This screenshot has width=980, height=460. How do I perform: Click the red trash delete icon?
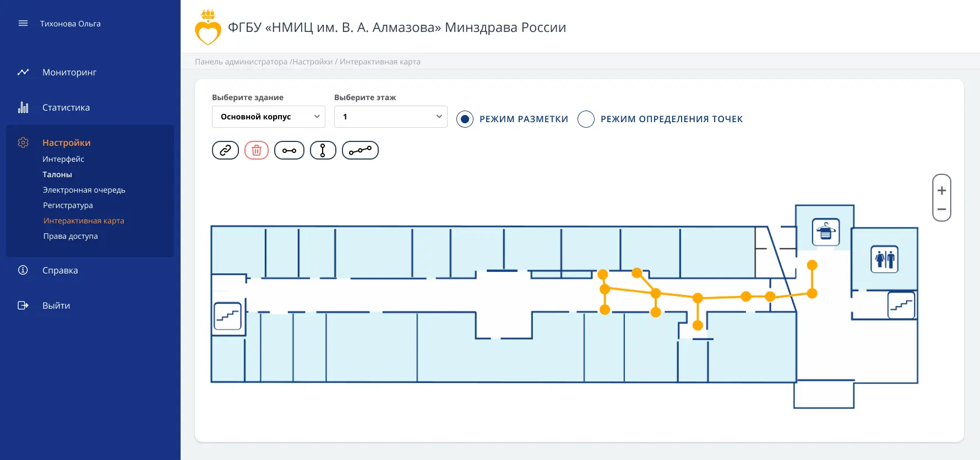(x=257, y=150)
